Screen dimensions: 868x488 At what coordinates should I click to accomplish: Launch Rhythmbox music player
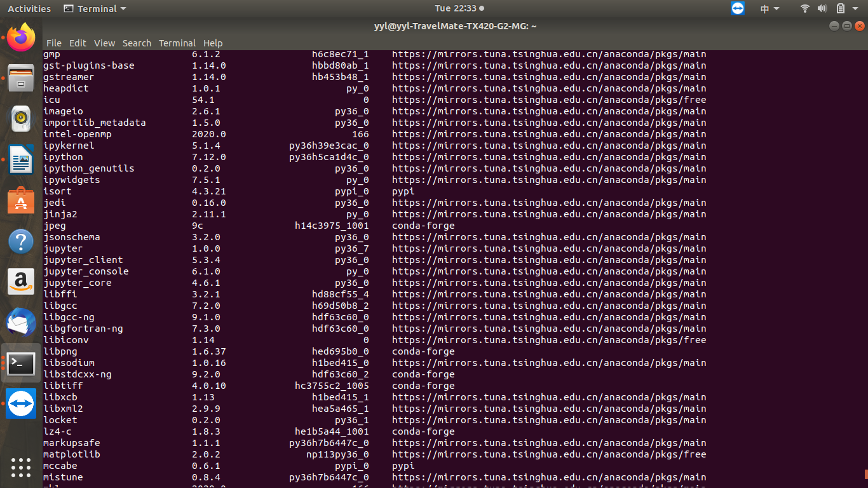(21, 119)
